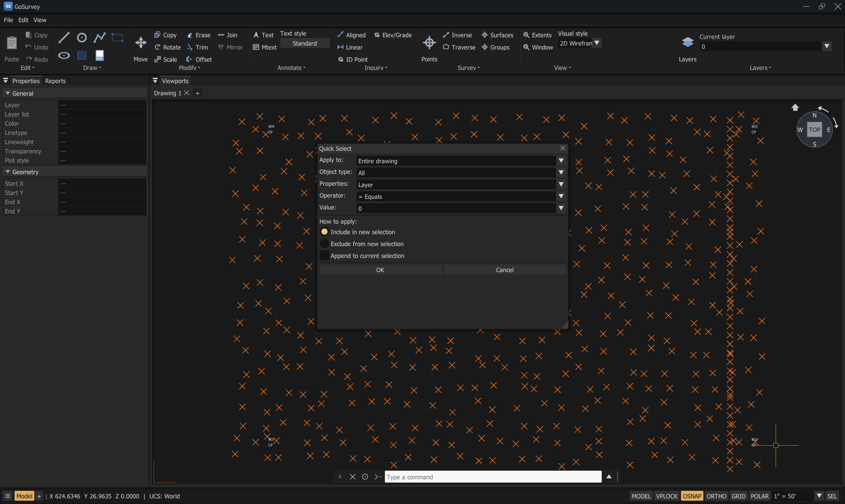Open the Operator dropdown

(461, 196)
